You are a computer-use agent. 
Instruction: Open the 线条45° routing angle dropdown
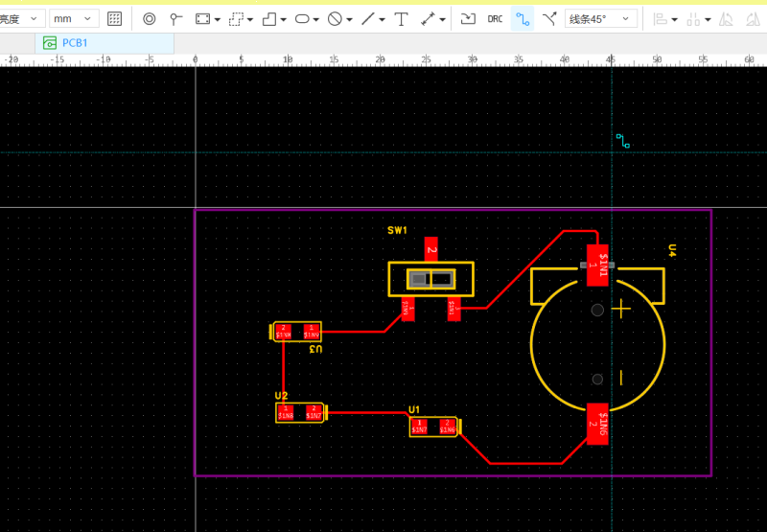coord(601,18)
